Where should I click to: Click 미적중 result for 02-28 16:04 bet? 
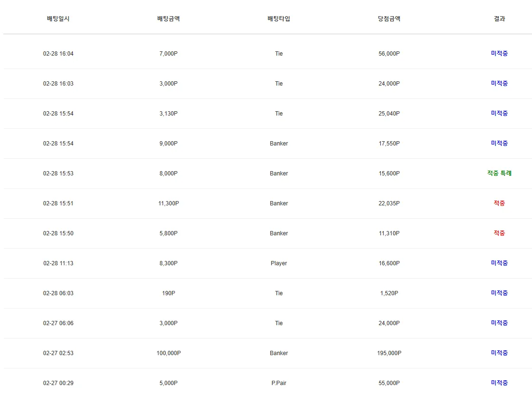[499, 53]
